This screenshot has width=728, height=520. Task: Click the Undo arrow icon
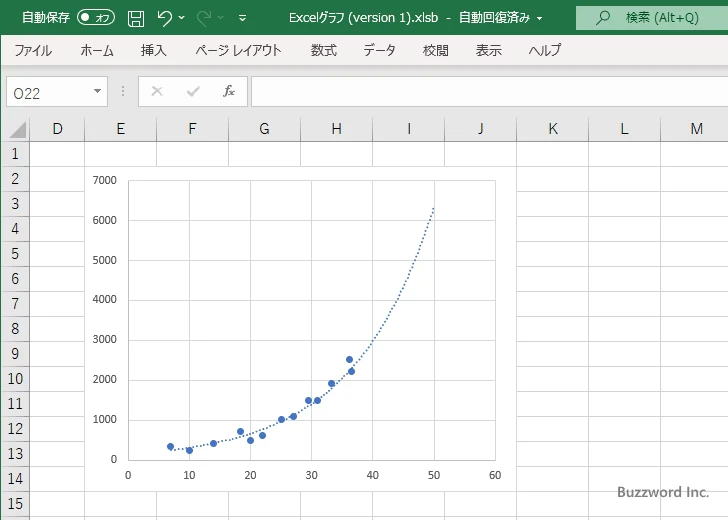(164, 18)
